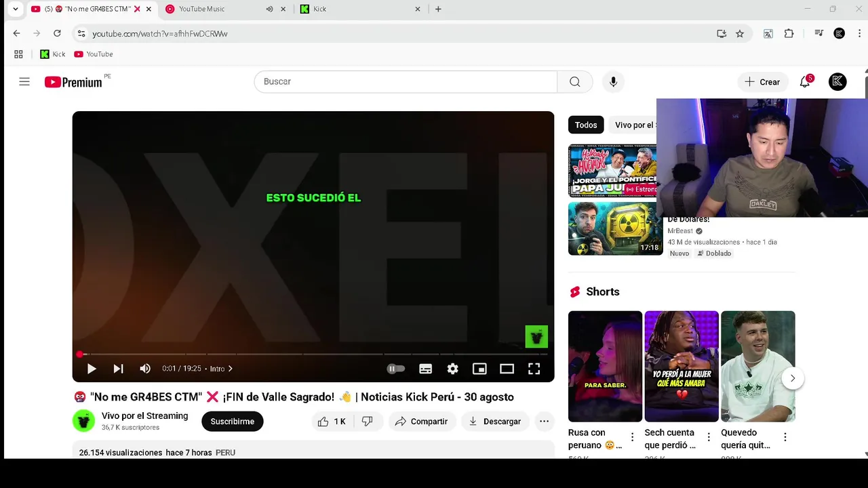The height and width of the screenshot is (488, 868).
Task: Select the Vivo por el filter chip
Action: [x=634, y=125]
